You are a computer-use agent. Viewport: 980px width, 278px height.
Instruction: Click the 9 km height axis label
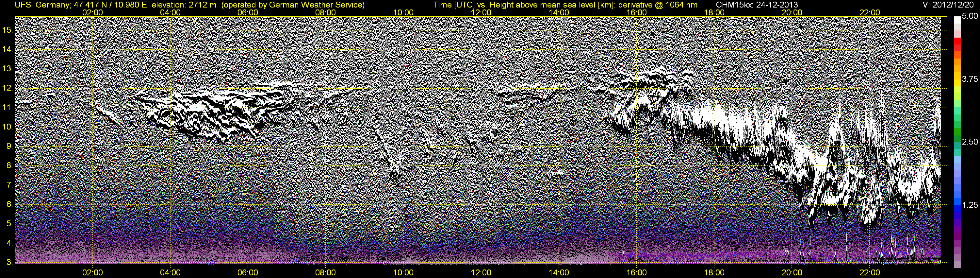click(x=9, y=146)
